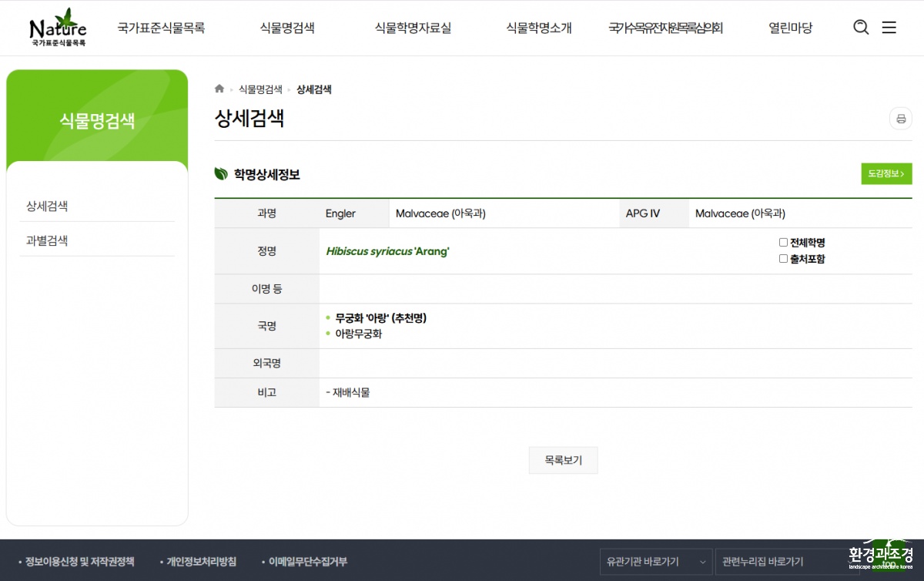Open the 식물명검색 top menu
Viewport: 924px width, 581px height.
point(287,29)
